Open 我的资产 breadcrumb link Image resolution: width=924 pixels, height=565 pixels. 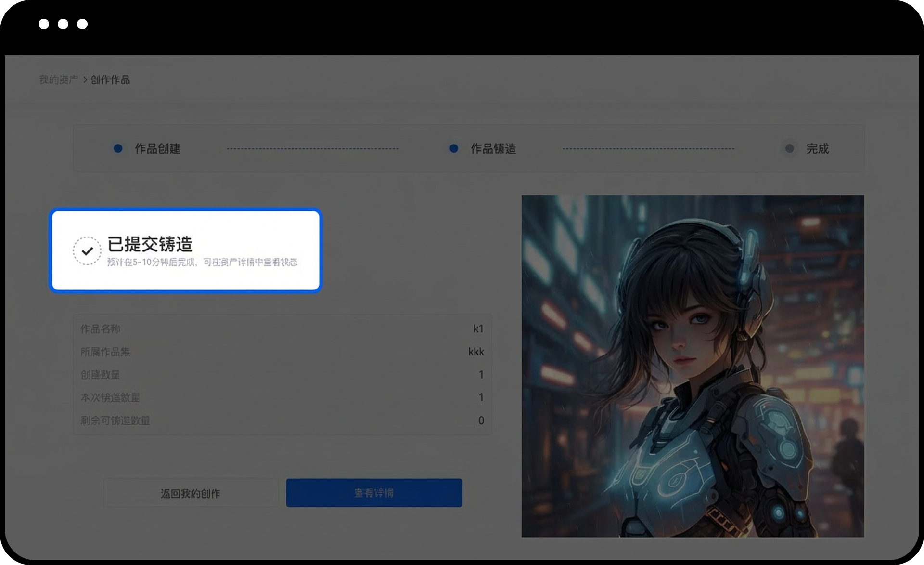pyautogui.click(x=58, y=79)
